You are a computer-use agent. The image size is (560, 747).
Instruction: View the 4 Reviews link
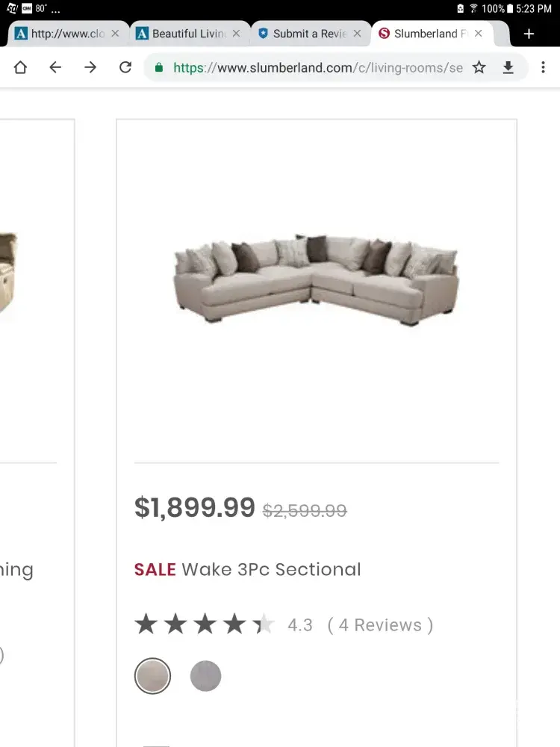pyautogui.click(x=380, y=625)
